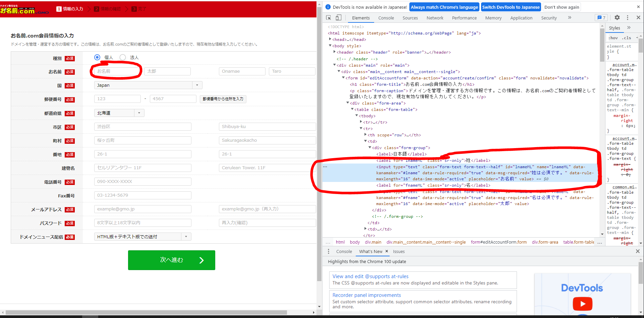Open the Memory tab
The height and width of the screenshot is (318, 644).
pyautogui.click(x=493, y=18)
